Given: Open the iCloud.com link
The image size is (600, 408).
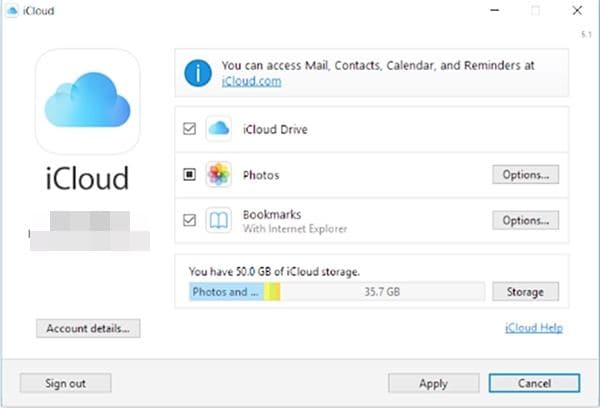Looking at the screenshot, I should (x=251, y=81).
